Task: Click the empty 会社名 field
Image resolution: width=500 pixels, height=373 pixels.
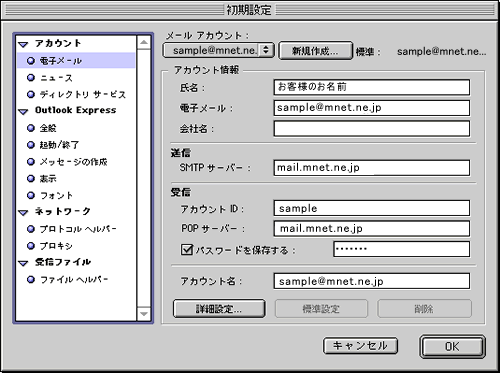Action: 372,128
